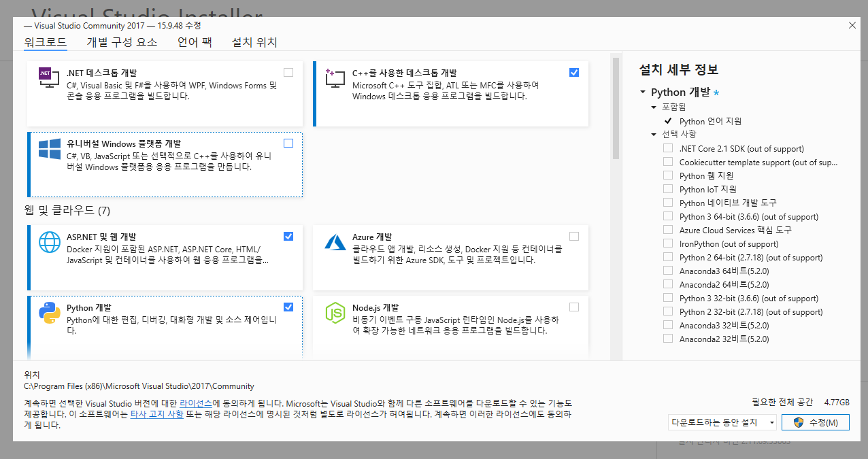Check the Node.js 개발 workload checkbox
The height and width of the screenshot is (459, 868).
pos(574,307)
